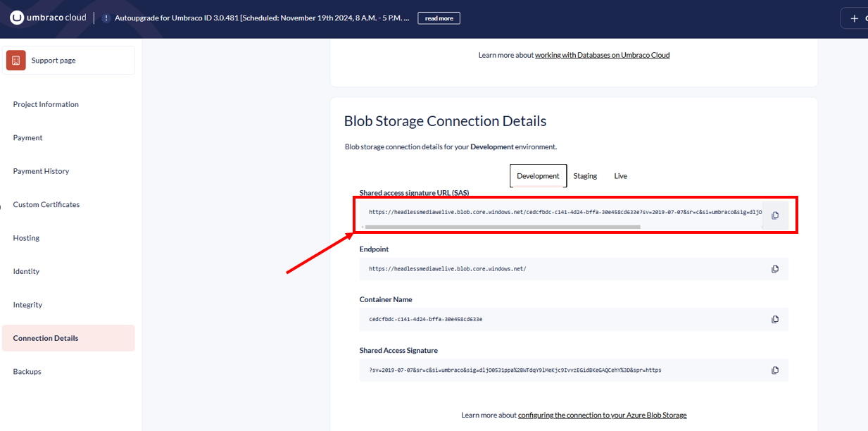Select the Development environment tab
This screenshot has height=431, width=868.
tap(538, 176)
